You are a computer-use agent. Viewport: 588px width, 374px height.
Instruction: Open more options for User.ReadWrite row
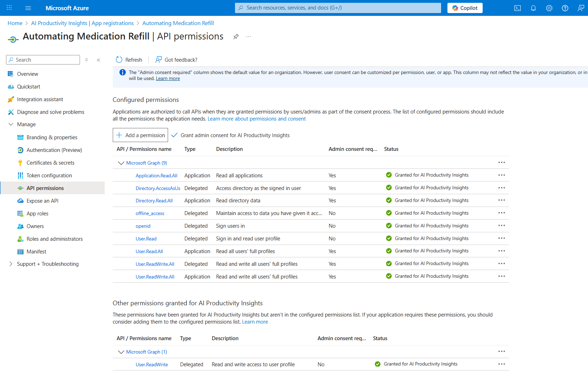tap(502, 364)
